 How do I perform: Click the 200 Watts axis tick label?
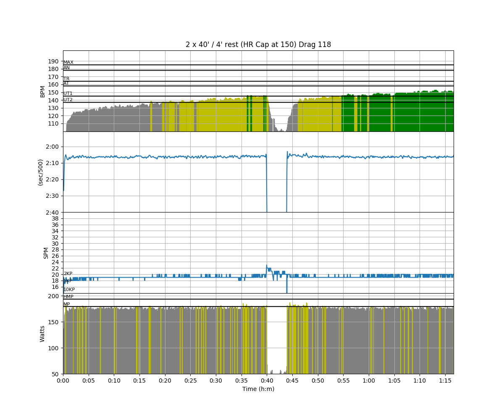point(53,296)
